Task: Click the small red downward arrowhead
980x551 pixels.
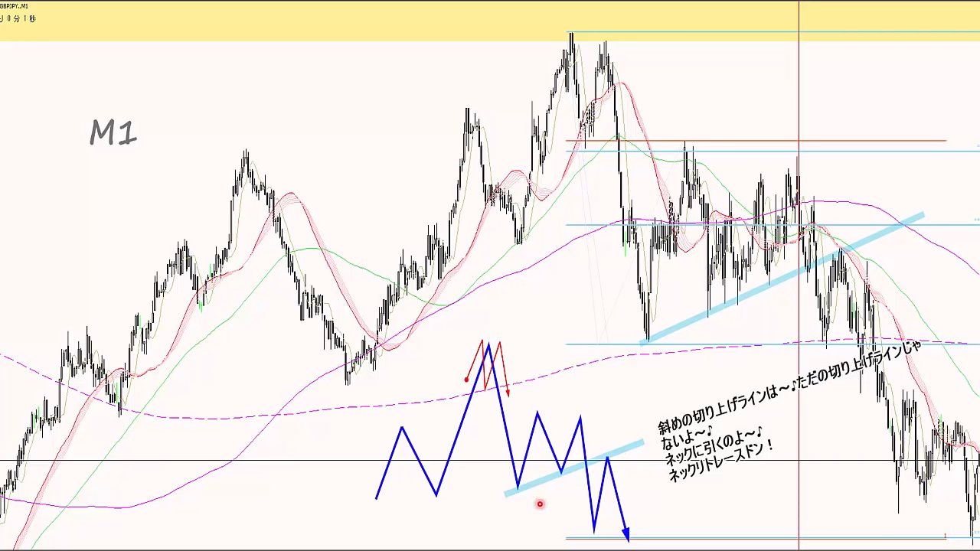Action: [x=507, y=393]
